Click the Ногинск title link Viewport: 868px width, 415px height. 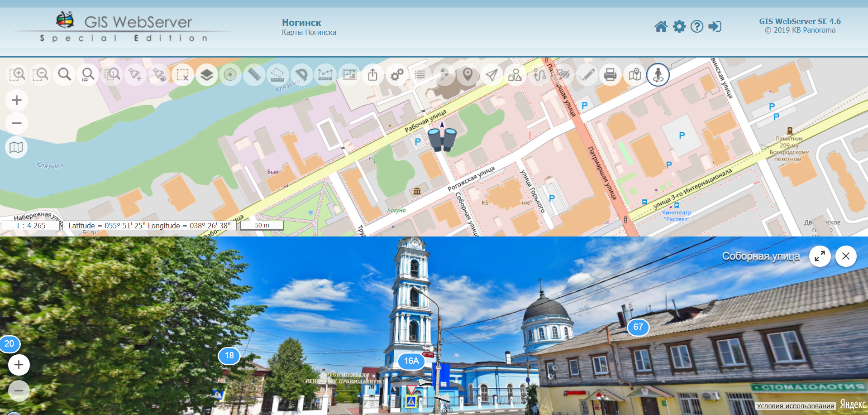[x=301, y=23]
